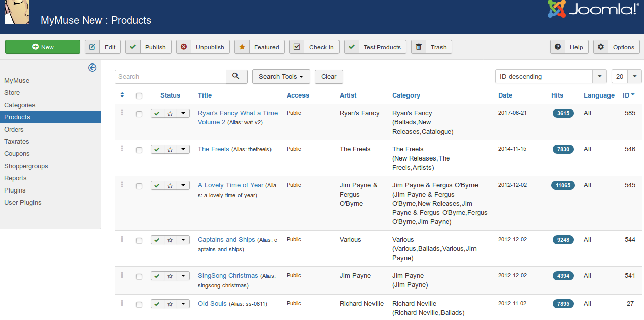644x320 pixels.
Task: Click the search magnifying glass icon
Action: click(236, 76)
